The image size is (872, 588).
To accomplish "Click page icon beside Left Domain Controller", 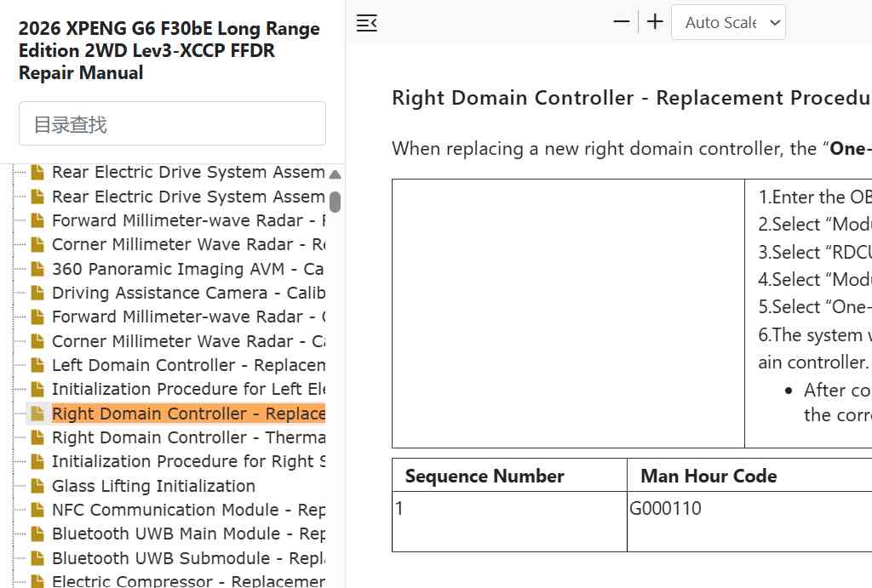I will click(x=37, y=364).
